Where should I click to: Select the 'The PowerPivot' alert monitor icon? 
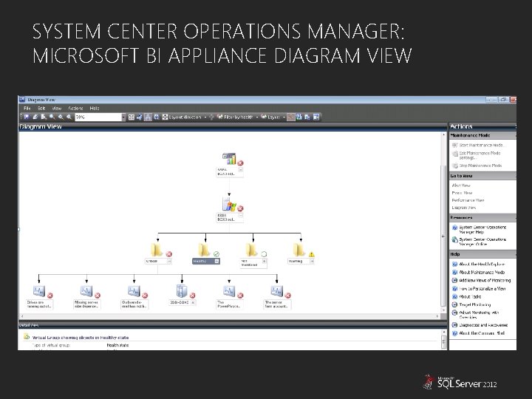pyautogui.click(x=229, y=291)
